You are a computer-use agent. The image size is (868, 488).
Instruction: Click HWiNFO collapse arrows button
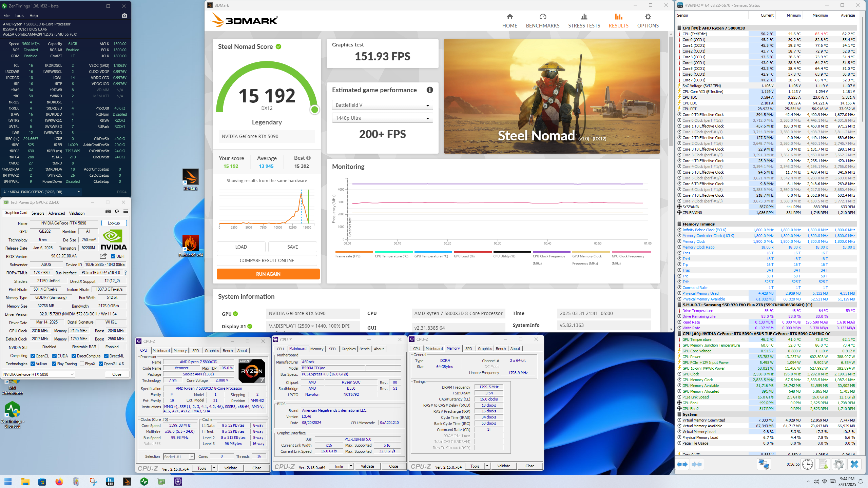click(697, 464)
